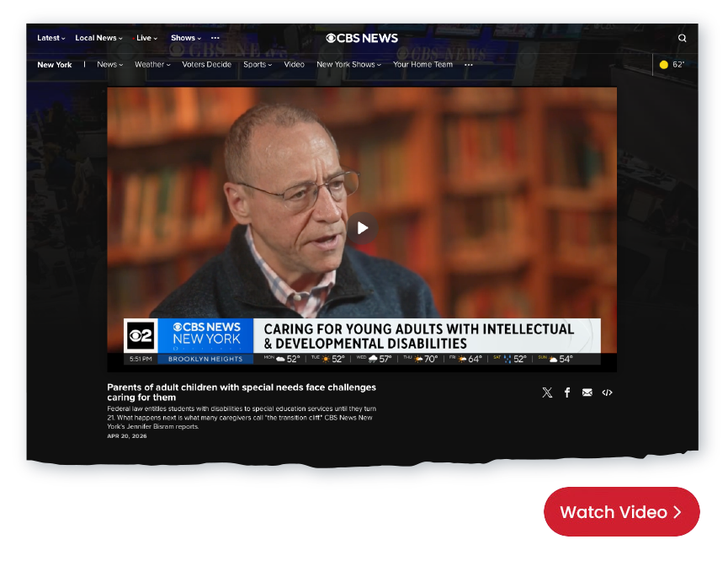Open the Video menu item
This screenshot has width=728, height=566.
[x=294, y=65]
